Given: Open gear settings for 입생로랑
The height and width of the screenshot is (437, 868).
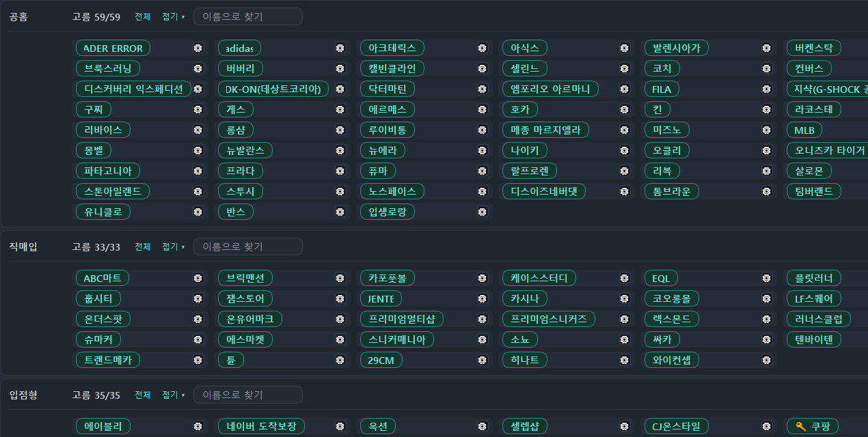Looking at the screenshot, I should coord(483,212).
